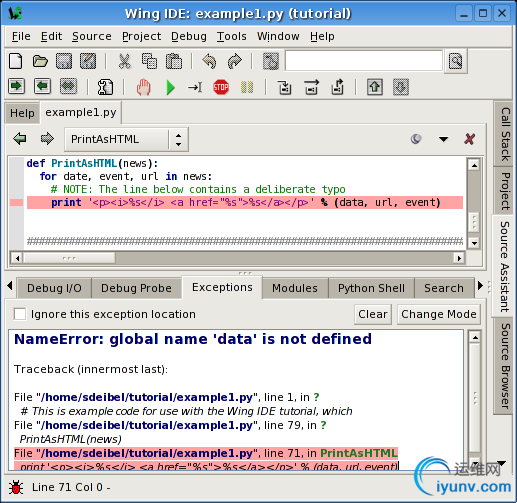Go forward in editor history with right arrow

47,139
